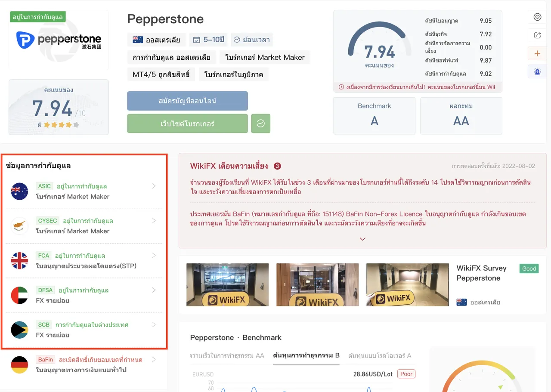551x392 pixels.
Task: Expand the WikiFX risk warning panel
Action: (x=362, y=239)
